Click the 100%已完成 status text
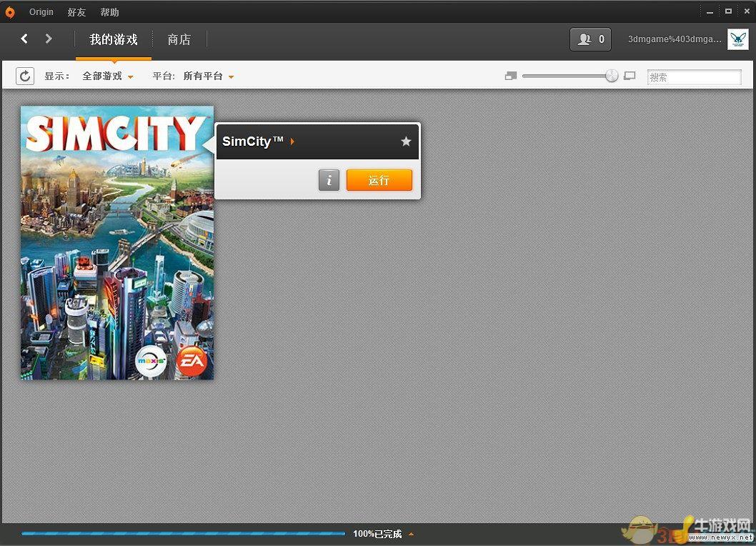 click(377, 534)
